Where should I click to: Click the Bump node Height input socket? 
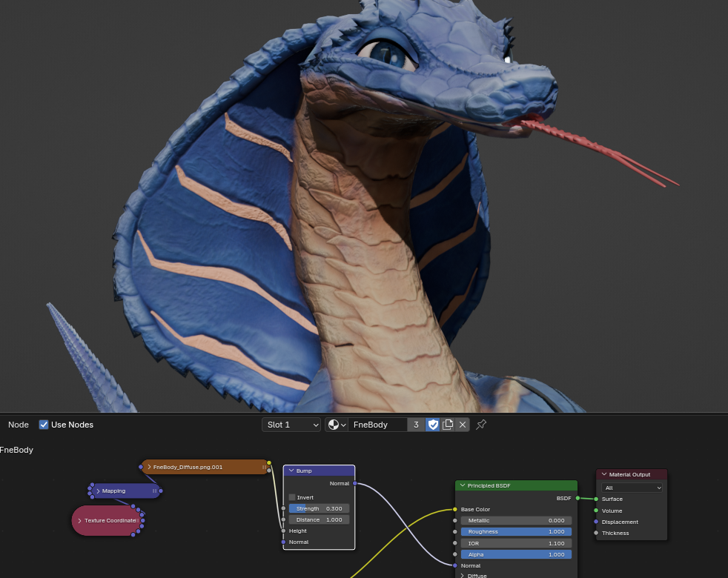(x=283, y=531)
